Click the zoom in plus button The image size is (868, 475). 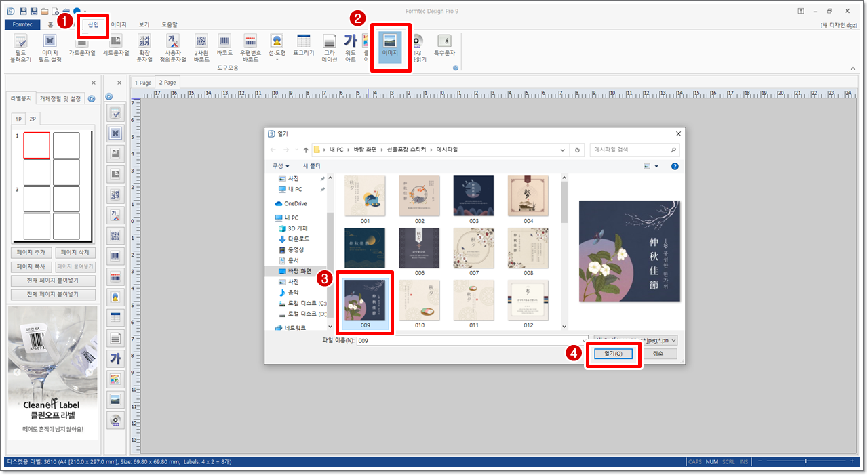point(852,461)
